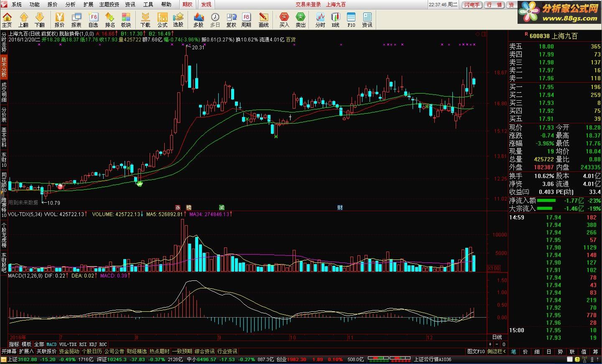Open the 公司公告 bottom tab
The width and height of the screenshot is (602, 364).
coord(114,351)
